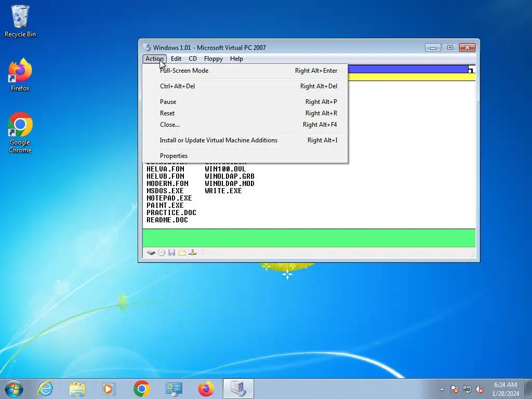Select the Google Chrome desktop shortcut
This screenshot has width=532, height=399.
[20, 132]
